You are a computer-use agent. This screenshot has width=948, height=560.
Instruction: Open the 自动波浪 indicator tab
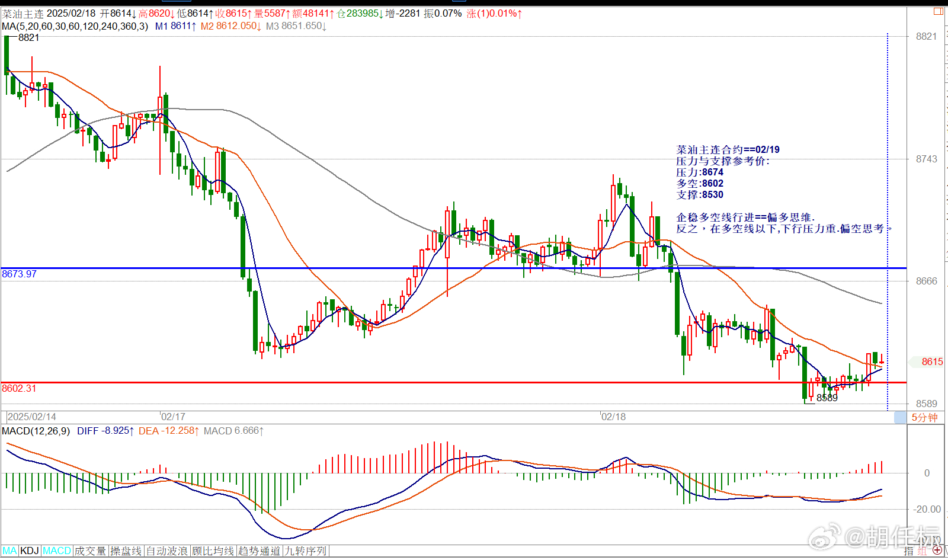point(167,551)
